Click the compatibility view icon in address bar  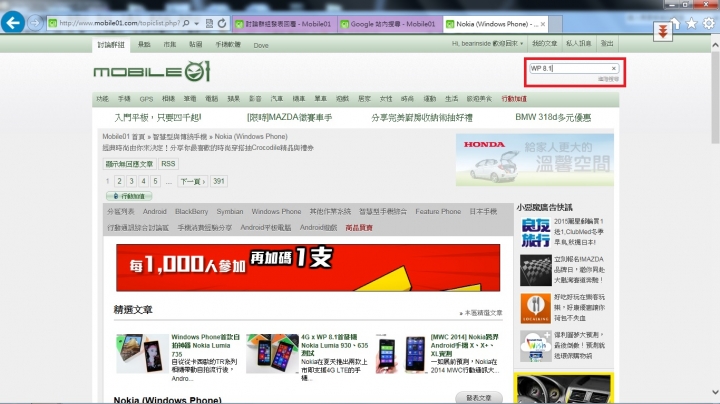click(x=209, y=23)
